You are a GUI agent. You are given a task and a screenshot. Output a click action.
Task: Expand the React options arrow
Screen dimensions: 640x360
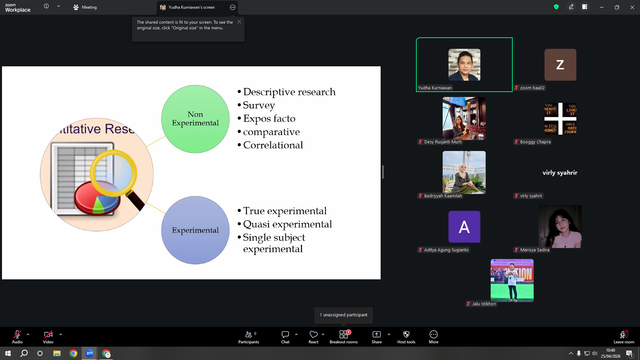323,334
